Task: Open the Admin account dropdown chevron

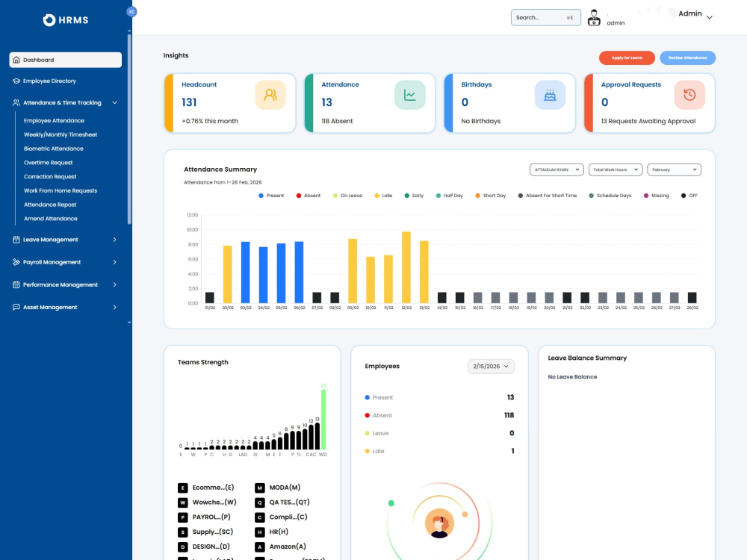Action: click(x=710, y=18)
